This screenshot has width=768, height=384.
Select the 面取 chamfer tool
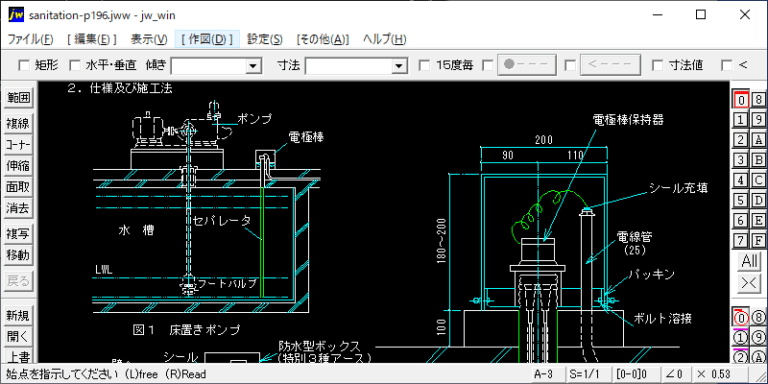[x=18, y=187]
